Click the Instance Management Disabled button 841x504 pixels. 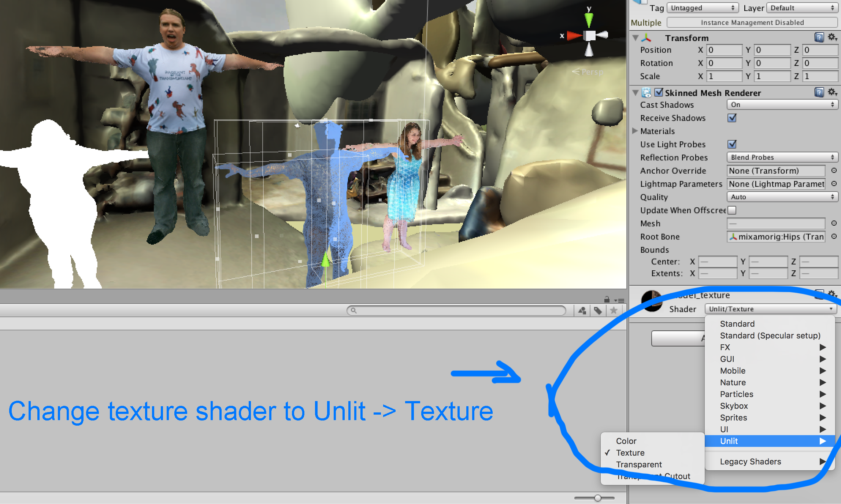click(x=752, y=22)
